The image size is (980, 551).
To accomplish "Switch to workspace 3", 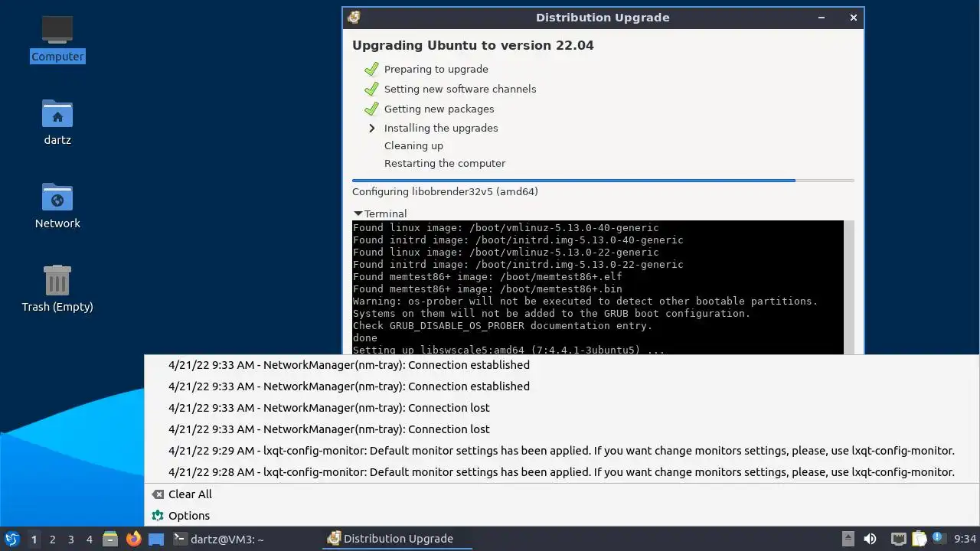I will 70,539.
